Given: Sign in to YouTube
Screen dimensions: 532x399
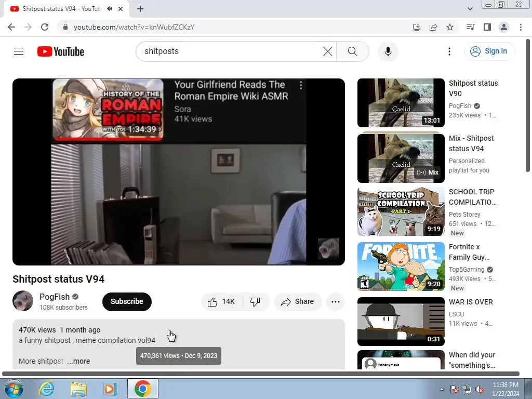Looking at the screenshot, I should point(489,51).
